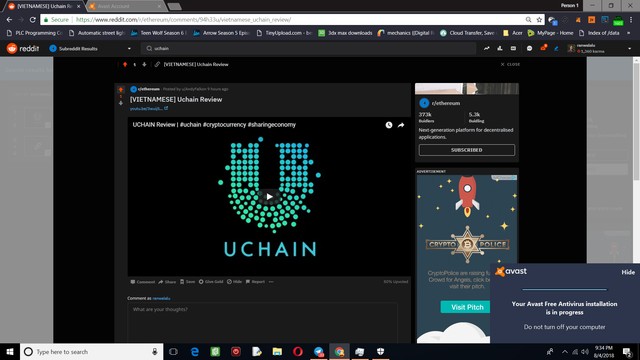Viewport: 640px width, 360px height.
Task: Show more bookmarks with the overflow chevron
Action: pyautogui.click(x=629, y=33)
